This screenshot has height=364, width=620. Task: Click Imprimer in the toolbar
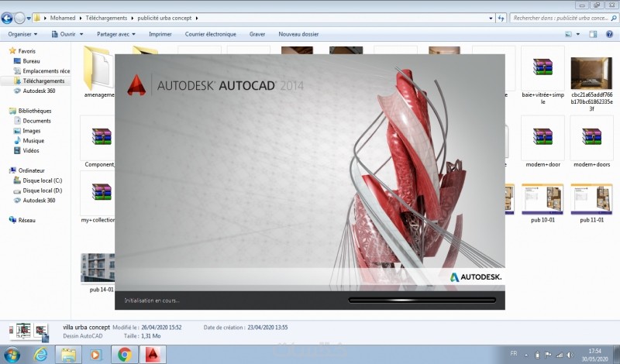160,34
